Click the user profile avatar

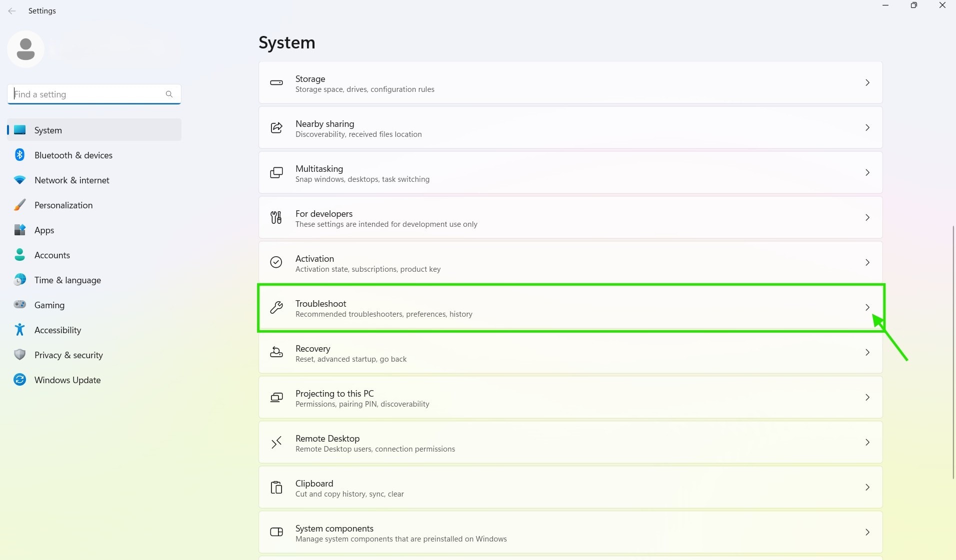pos(25,49)
